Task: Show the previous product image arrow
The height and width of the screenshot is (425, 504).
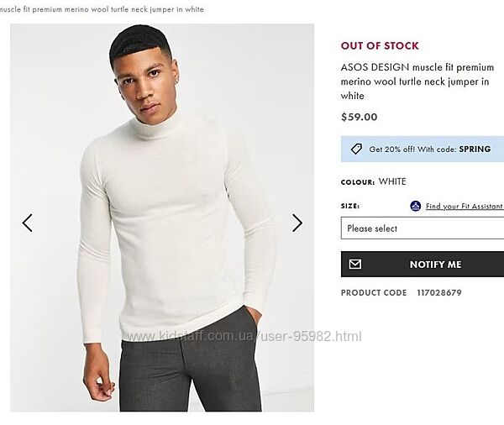Action: [x=27, y=223]
